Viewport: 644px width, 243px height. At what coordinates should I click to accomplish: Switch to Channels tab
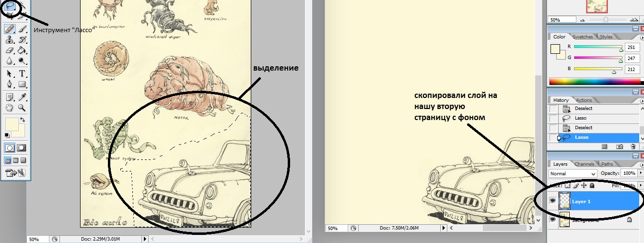pos(585,164)
